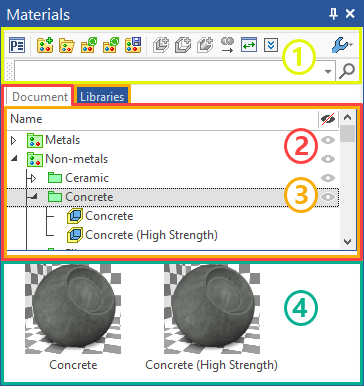Open the search field dropdown arrow
The image size is (364, 386).
point(328,71)
